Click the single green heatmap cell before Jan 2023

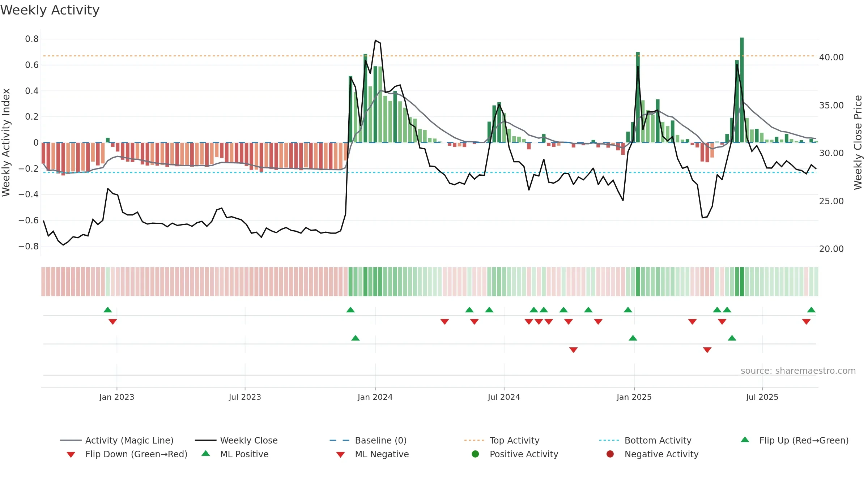click(107, 282)
